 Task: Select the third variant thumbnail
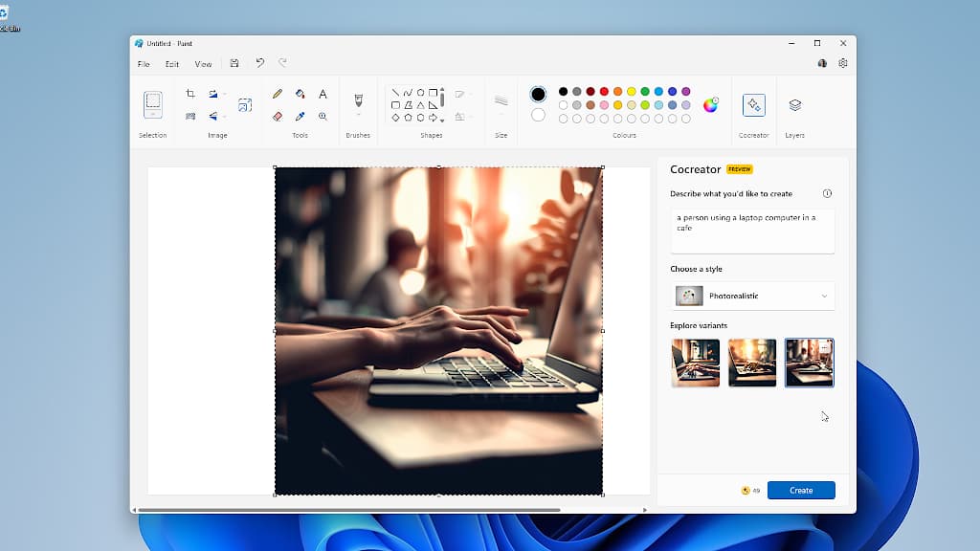[810, 363]
